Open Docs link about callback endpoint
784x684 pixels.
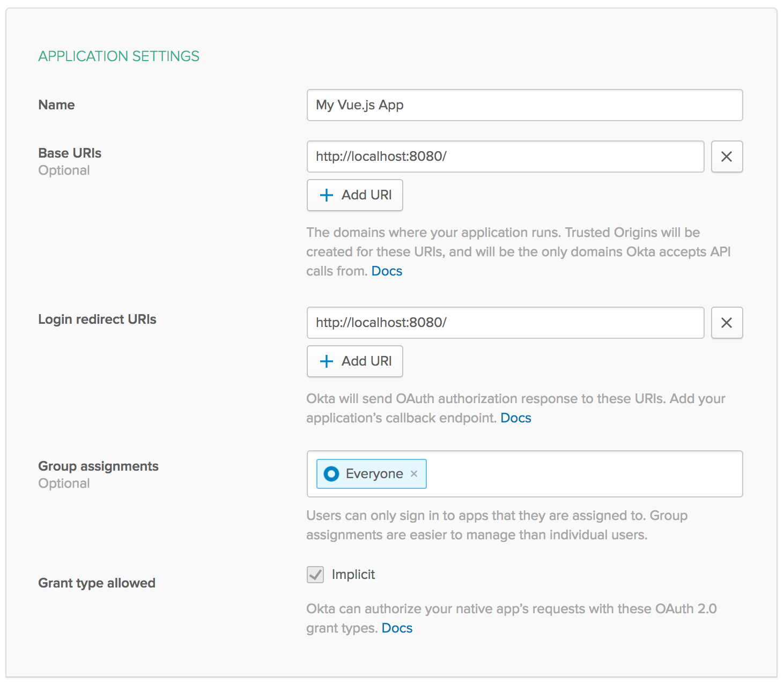tap(516, 418)
